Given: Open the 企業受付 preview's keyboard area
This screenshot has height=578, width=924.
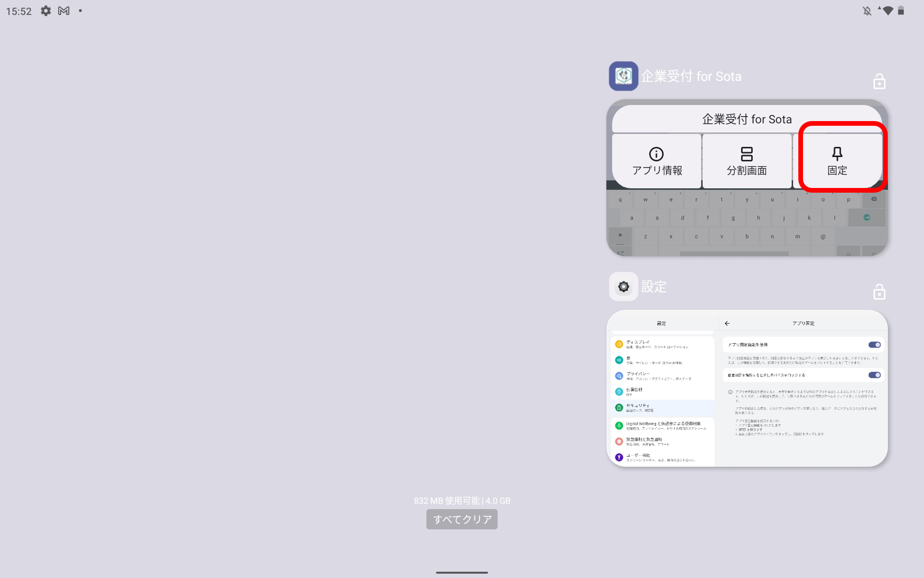Looking at the screenshot, I should (747, 222).
